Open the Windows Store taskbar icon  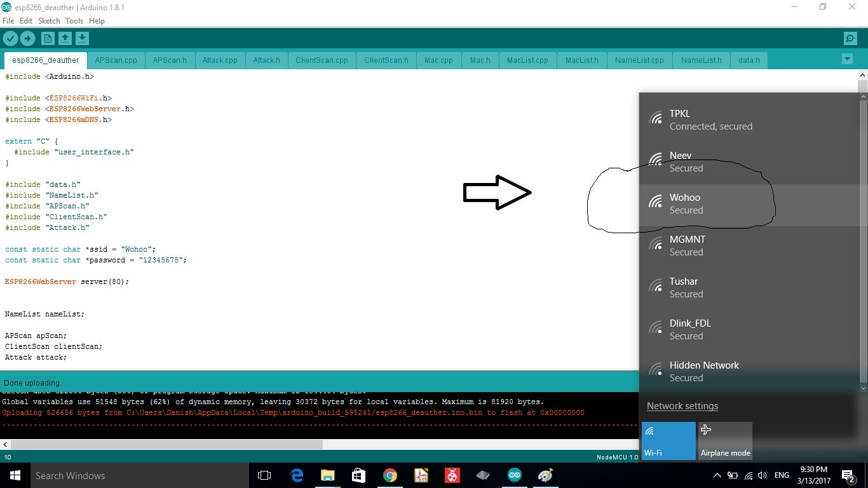click(358, 475)
